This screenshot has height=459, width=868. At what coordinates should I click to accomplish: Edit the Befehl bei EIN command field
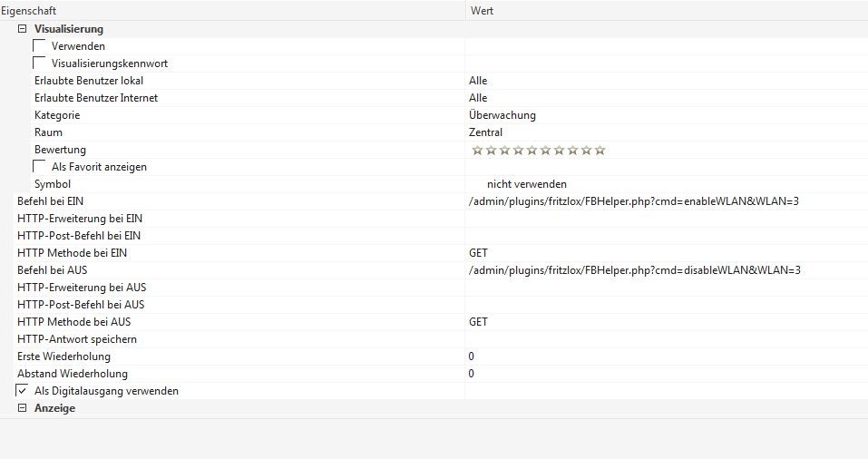click(633, 201)
